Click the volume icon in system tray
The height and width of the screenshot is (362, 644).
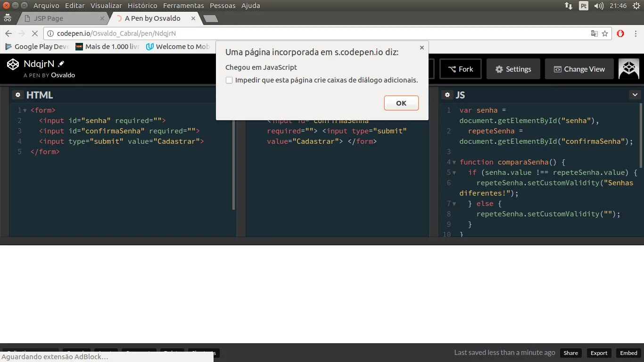click(x=599, y=6)
